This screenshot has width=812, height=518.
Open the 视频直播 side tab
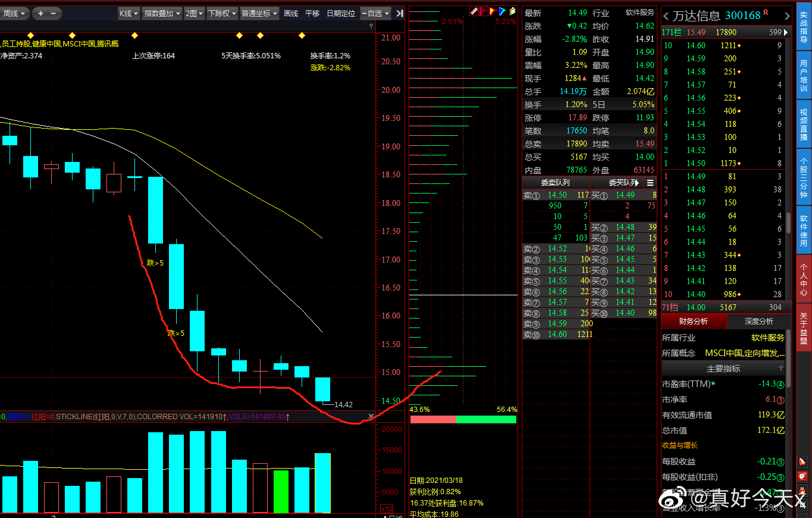tap(804, 124)
